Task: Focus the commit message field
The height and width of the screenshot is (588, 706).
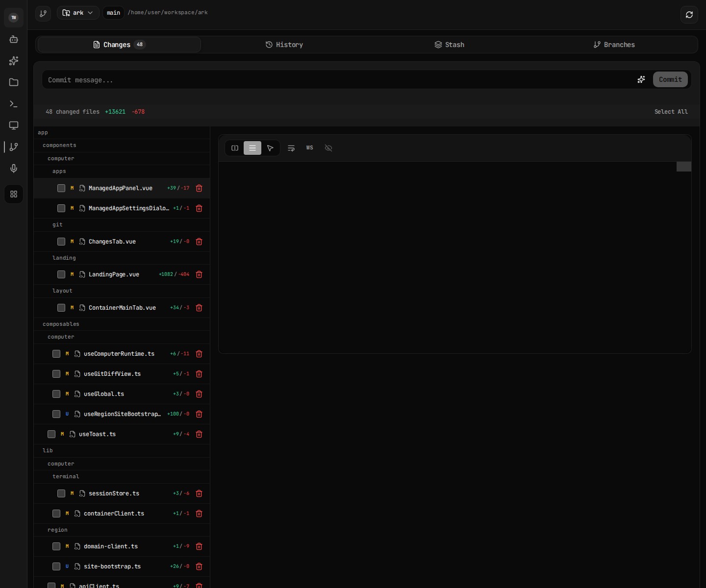Action: coord(338,80)
